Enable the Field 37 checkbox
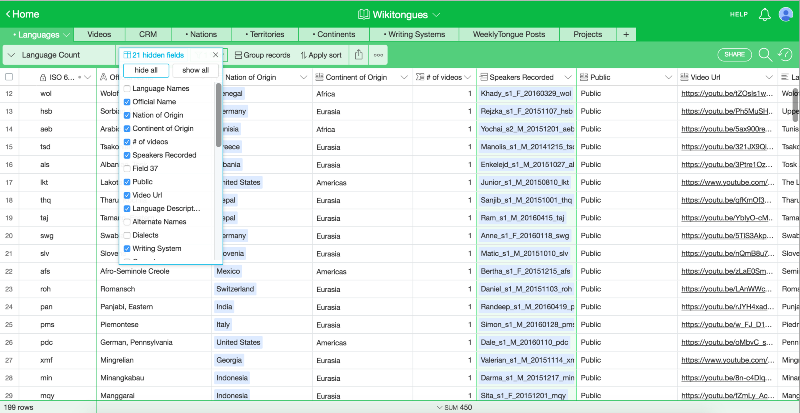 (x=127, y=168)
